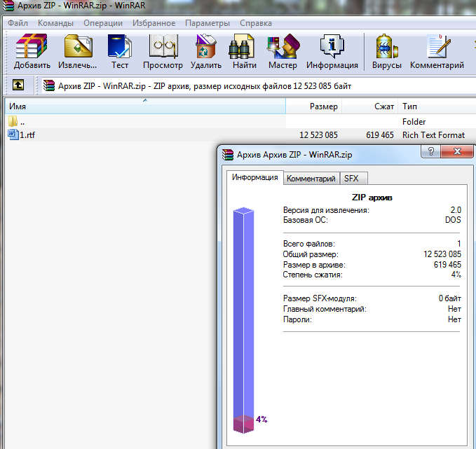Click the Версия для извлечения label
Screen dimensions: 476x449
click(326, 210)
